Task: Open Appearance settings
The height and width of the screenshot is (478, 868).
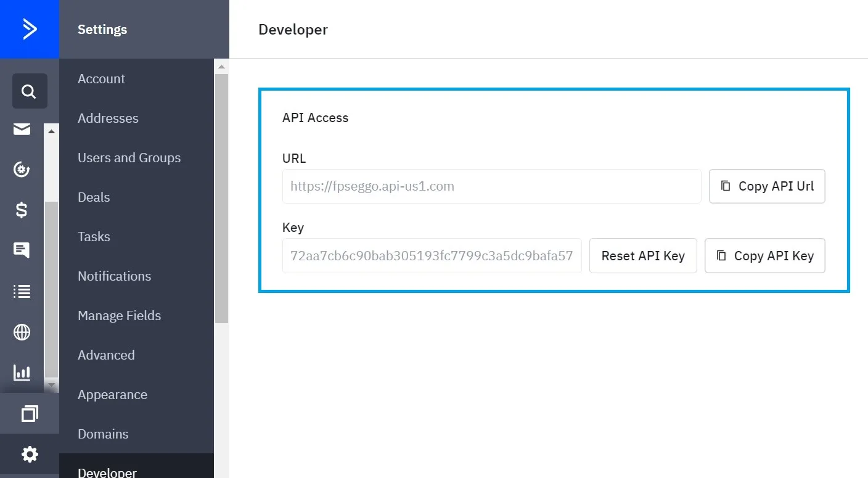Action: (112, 395)
